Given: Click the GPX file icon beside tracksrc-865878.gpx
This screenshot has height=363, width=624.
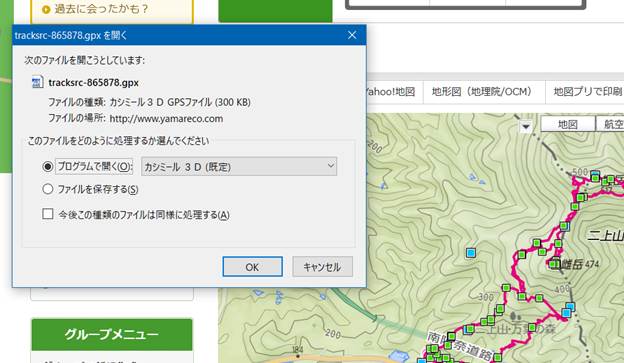Looking at the screenshot, I should click(37, 82).
